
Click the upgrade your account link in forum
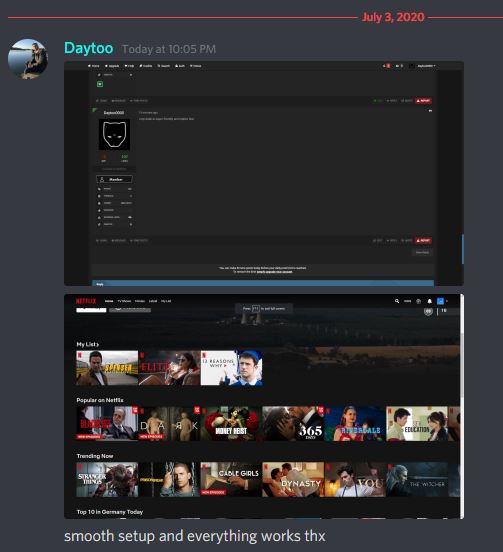274,272
